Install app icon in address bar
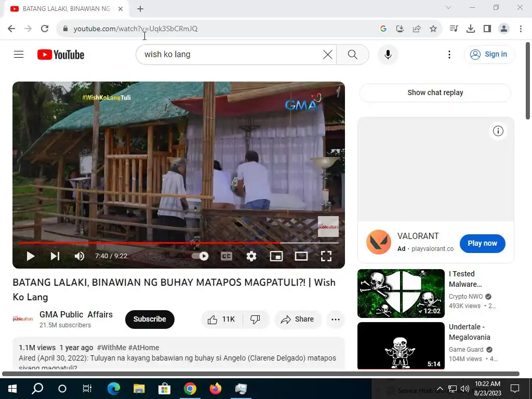Viewport: 532px width, 399px height. (x=400, y=29)
